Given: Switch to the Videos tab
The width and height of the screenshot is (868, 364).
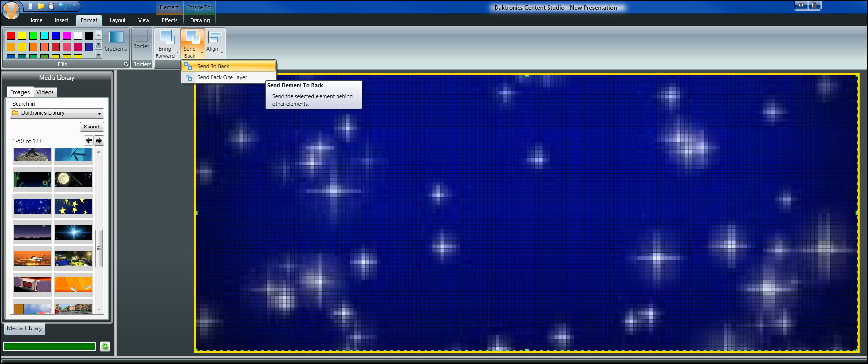Looking at the screenshot, I should pos(45,92).
